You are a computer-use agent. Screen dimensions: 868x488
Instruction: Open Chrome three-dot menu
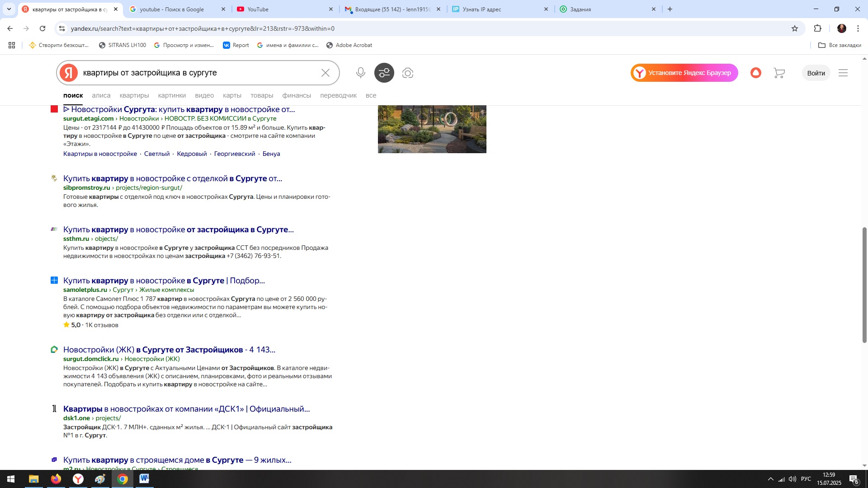(858, 28)
